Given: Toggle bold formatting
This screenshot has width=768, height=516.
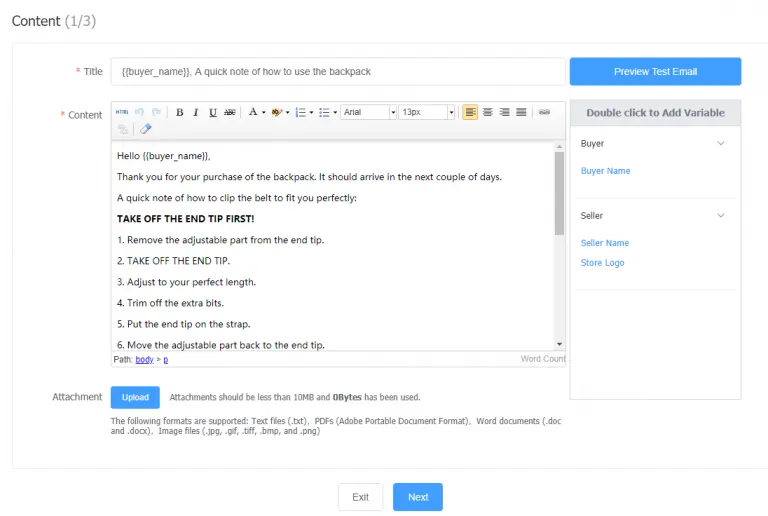Looking at the screenshot, I should (x=180, y=113).
